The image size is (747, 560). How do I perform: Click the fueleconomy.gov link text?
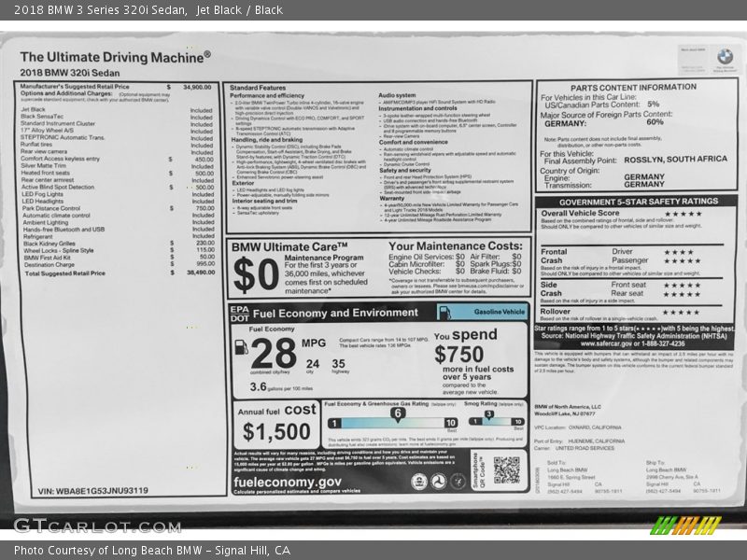(288, 482)
